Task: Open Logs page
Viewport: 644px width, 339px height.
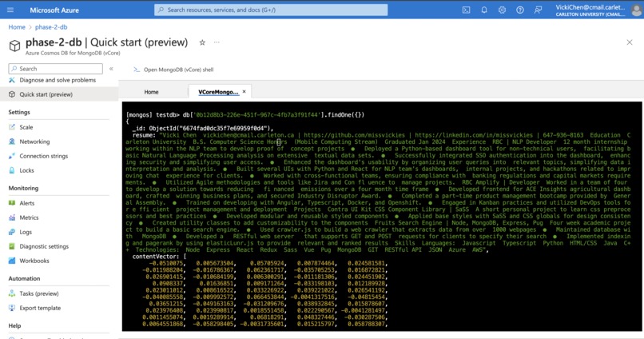Action: pos(26,232)
